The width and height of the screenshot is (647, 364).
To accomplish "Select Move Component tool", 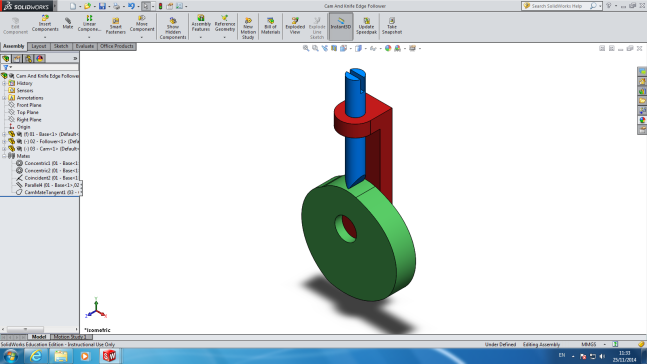I will point(142,24).
